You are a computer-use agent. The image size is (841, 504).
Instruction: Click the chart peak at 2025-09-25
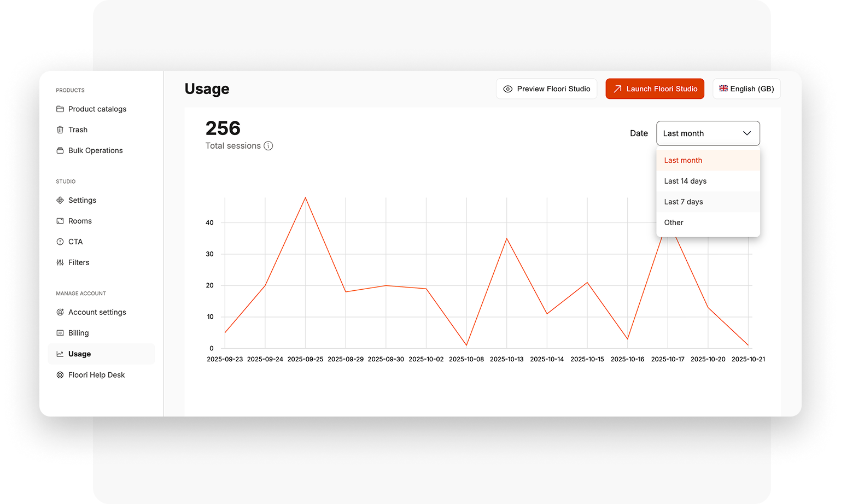(x=305, y=197)
